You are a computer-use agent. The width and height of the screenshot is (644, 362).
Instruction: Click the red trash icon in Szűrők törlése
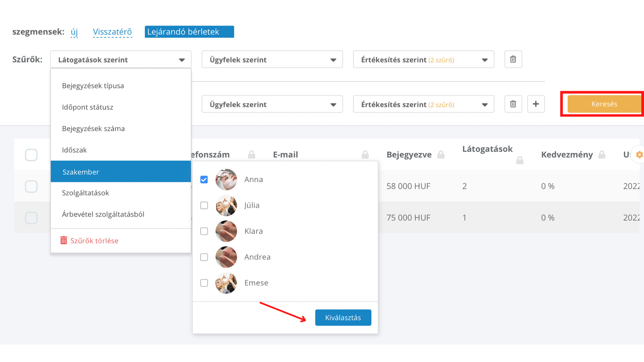63,240
